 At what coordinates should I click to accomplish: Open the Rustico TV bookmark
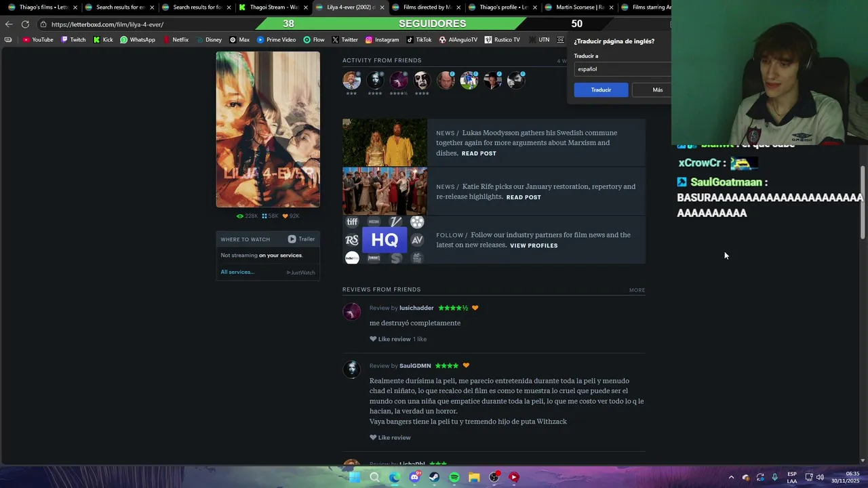coord(502,40)
